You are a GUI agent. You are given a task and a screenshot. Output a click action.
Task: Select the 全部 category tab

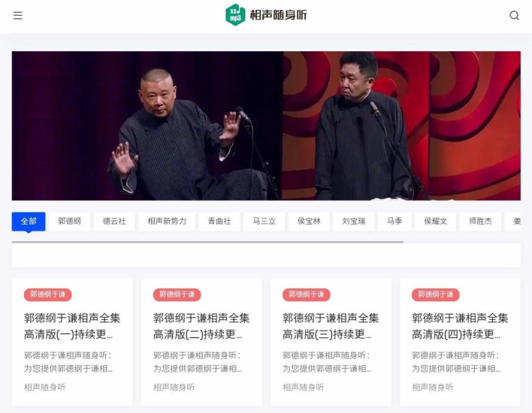[29, 222]
